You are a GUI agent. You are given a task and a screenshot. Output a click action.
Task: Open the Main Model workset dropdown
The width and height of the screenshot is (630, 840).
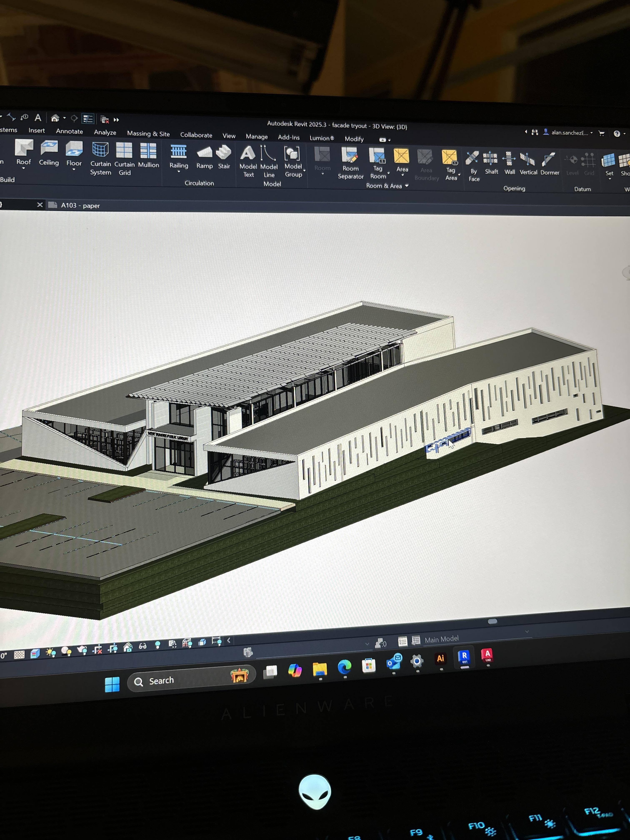click(x=527, y=631)
